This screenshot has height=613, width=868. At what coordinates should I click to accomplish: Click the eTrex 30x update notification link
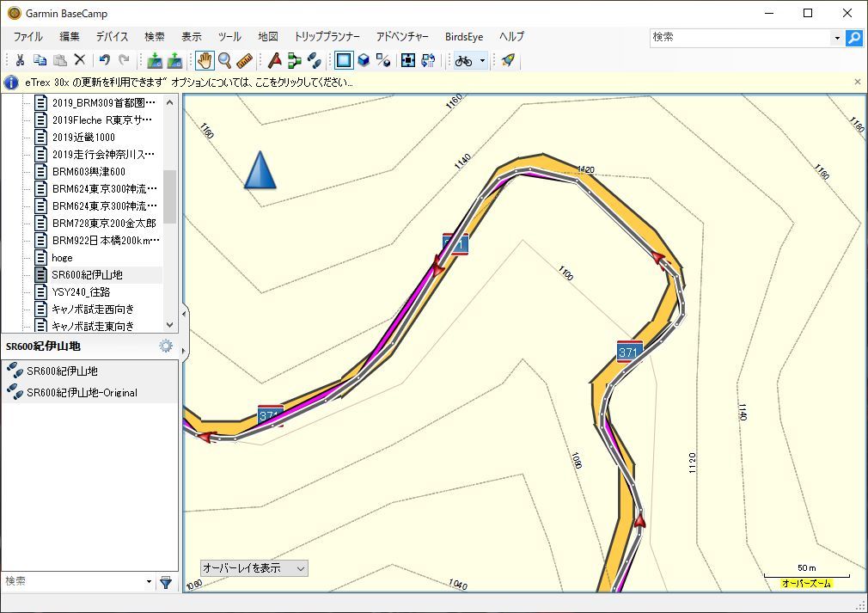[188, 83]
